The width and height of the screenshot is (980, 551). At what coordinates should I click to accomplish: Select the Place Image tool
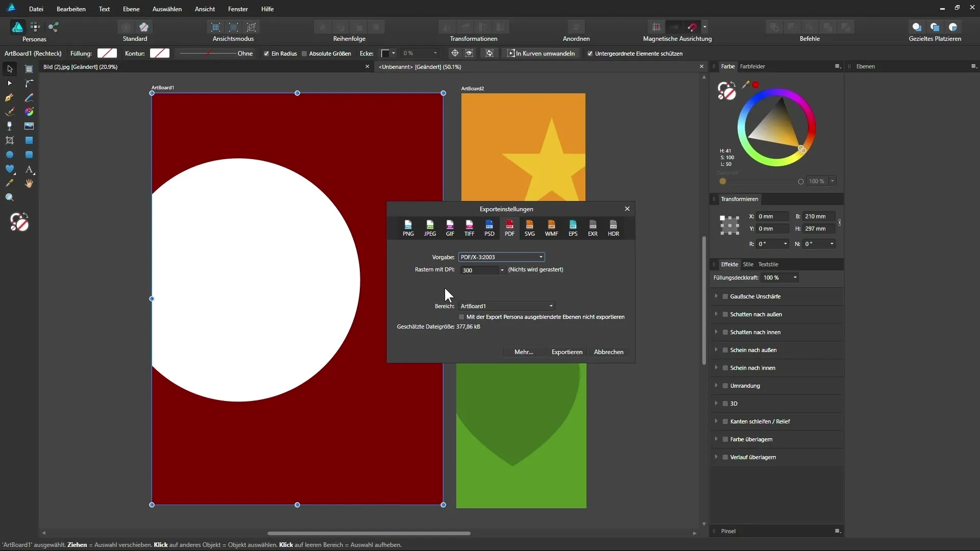click(x=29, y=126)
